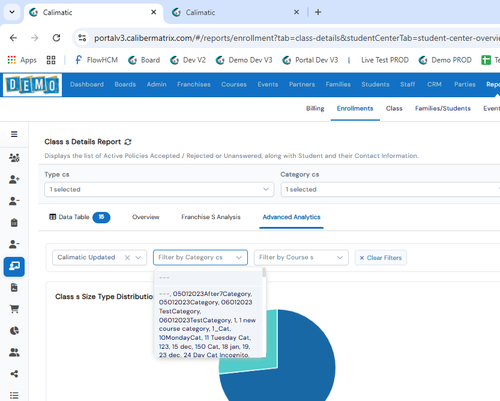Open the Billing reports tab
Viewport: 500px width, 401px height.
coord(315,108)
